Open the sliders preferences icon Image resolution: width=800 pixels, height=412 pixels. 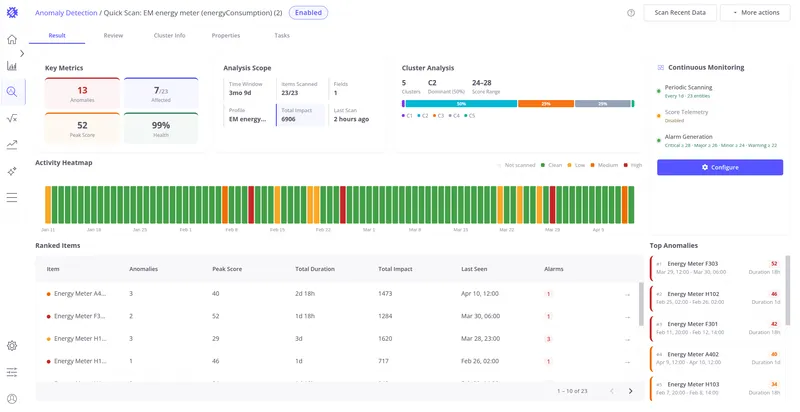[x=12, y=372]
